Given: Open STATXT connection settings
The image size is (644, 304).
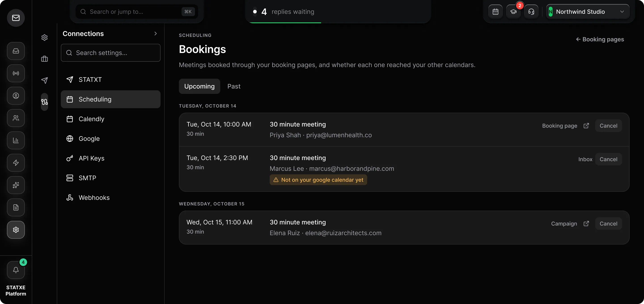Looking at the screenshot, I should (110, 80).
